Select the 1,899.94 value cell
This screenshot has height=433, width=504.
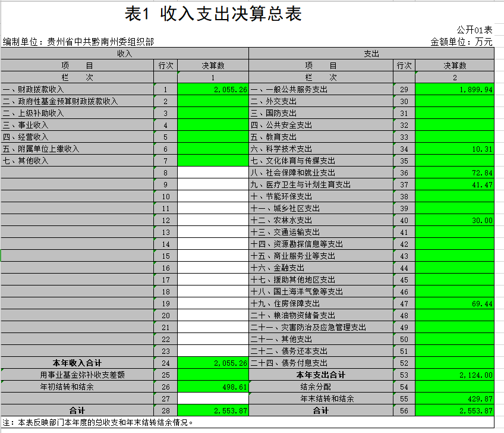coord(455,89)
